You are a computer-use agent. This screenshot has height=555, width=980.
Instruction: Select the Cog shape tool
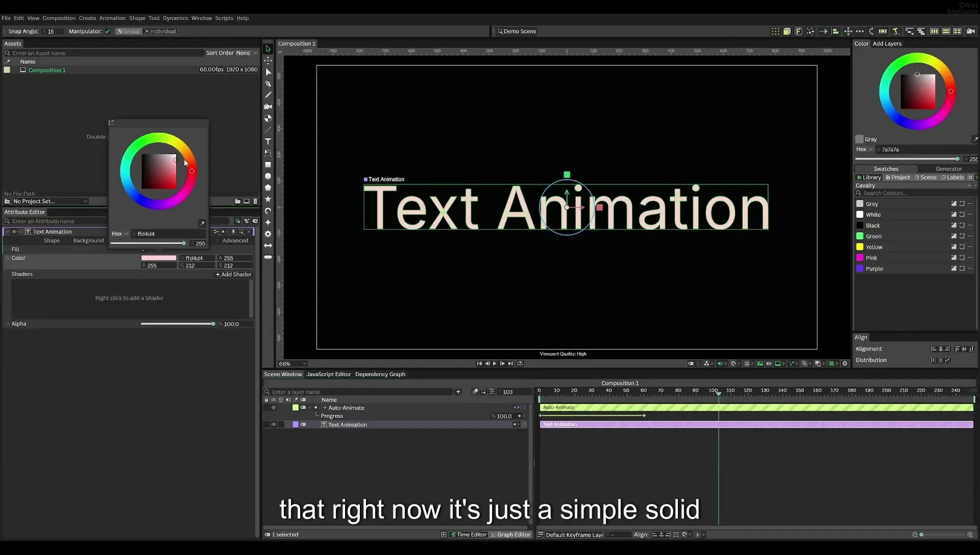coord(268,234)
